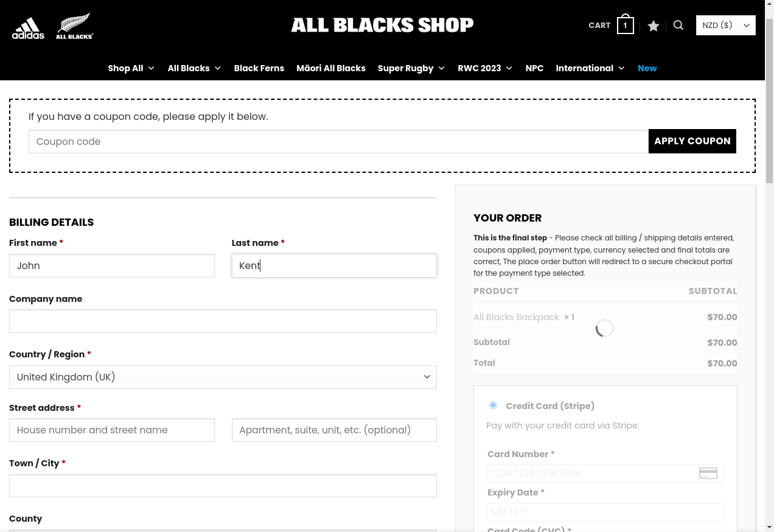The height and width of the screenshot is (532, 774).
Task: Expand the Country / Region dropdown
Action: pos(223,377)
